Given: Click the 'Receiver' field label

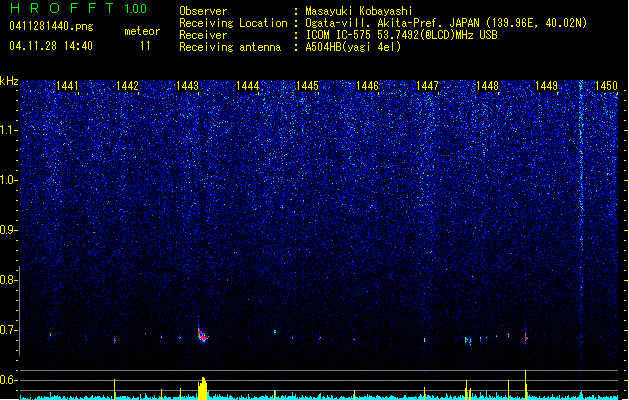Looking at the screenshot, I should point(203,35).
